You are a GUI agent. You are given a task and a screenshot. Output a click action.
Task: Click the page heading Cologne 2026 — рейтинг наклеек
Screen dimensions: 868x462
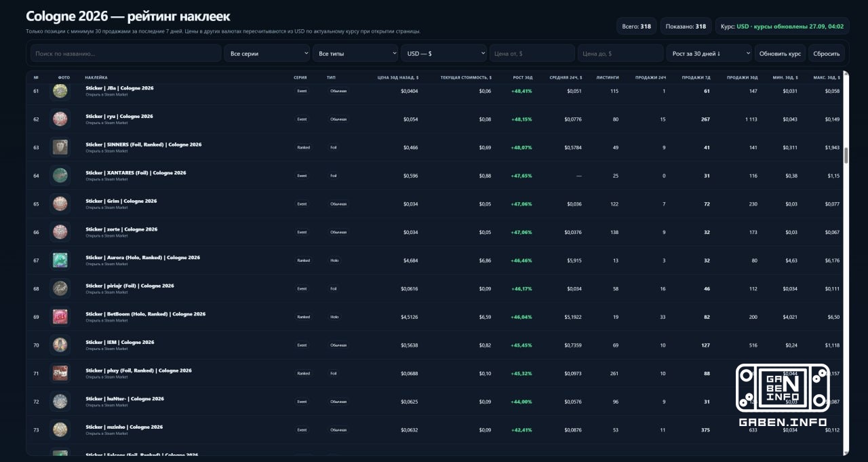[127, 16]
